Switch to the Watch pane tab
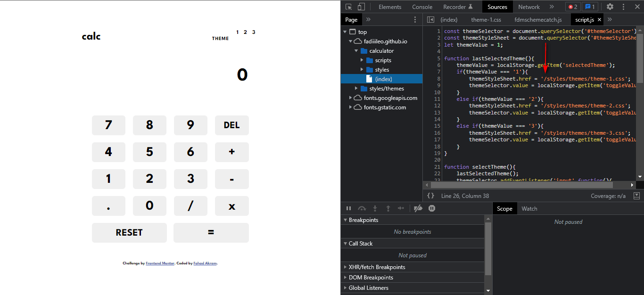 click(529, 208)
